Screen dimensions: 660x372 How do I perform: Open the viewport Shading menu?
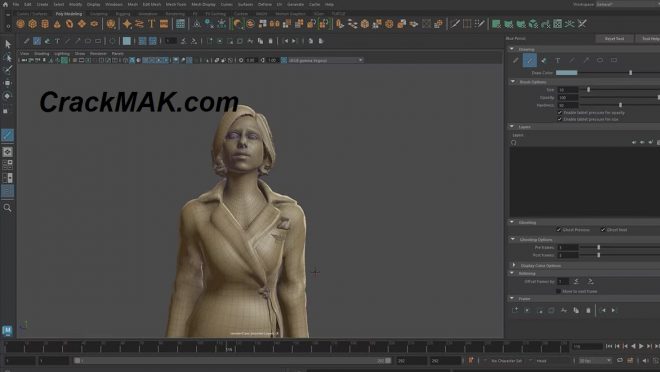click(x=42, y=53)
